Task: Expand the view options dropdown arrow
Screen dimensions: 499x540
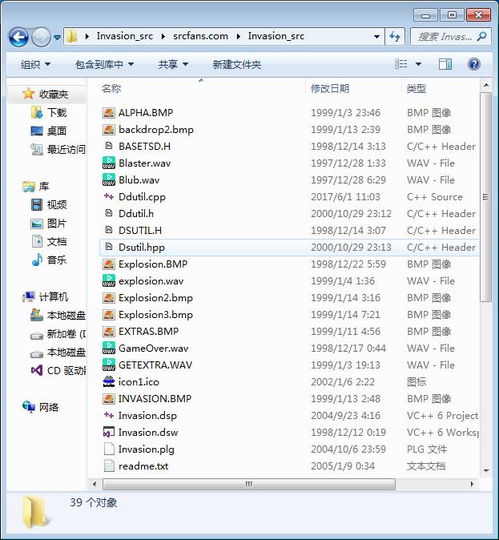Action: 418,64
